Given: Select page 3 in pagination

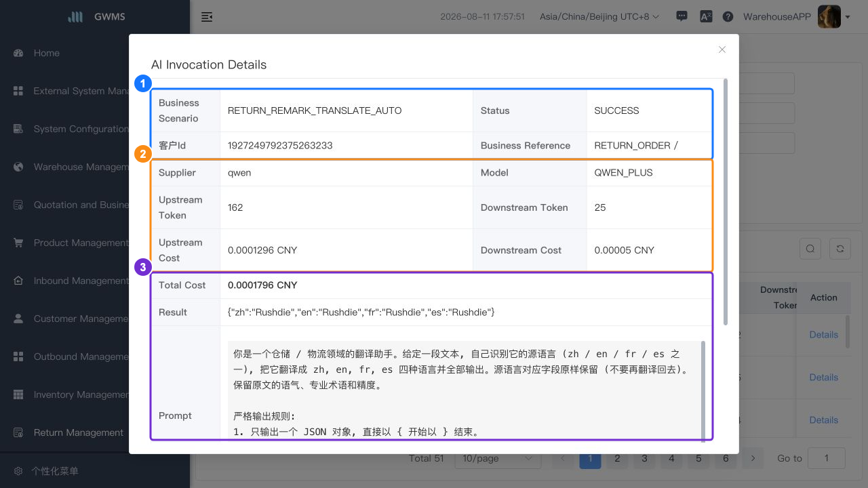Looking at the screenshot, I should point(644,458).
